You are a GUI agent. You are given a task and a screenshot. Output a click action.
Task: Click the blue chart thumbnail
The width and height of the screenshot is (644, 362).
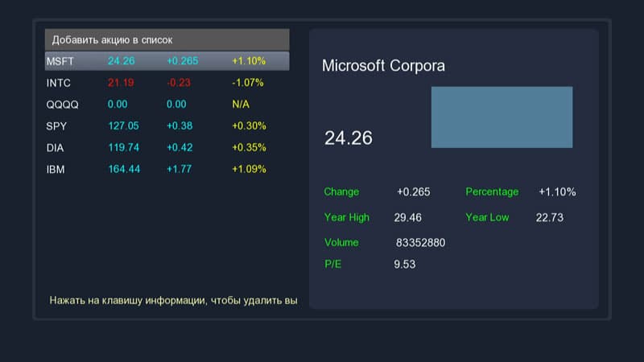click(502, 117)
